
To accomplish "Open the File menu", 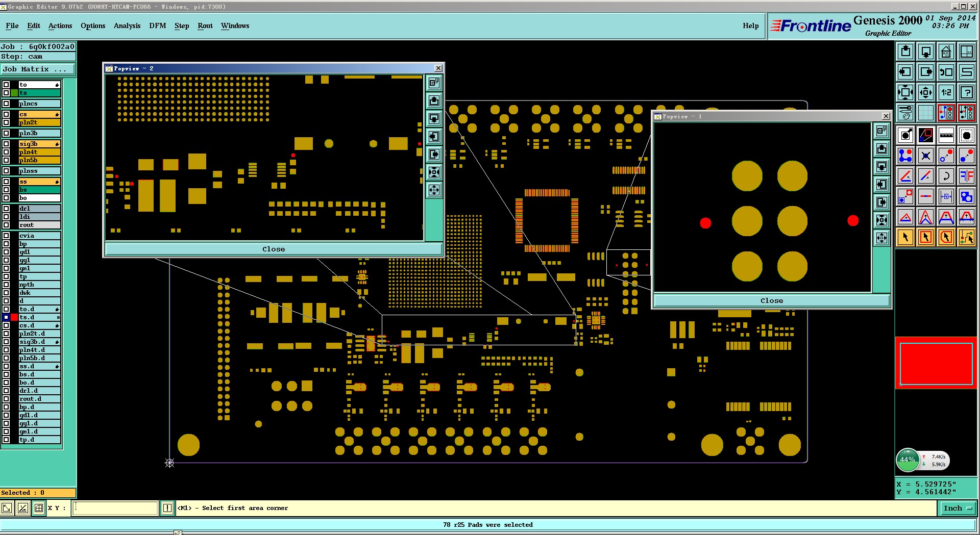I will pyautogui.click(x=12, y=26).
